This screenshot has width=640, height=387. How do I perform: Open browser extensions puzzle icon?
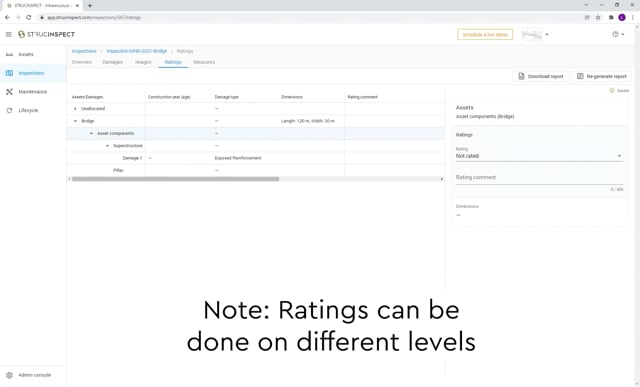611,18
